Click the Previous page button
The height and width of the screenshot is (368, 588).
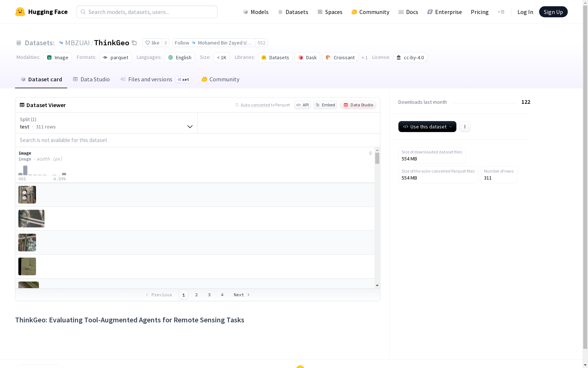tap(159, 295)
